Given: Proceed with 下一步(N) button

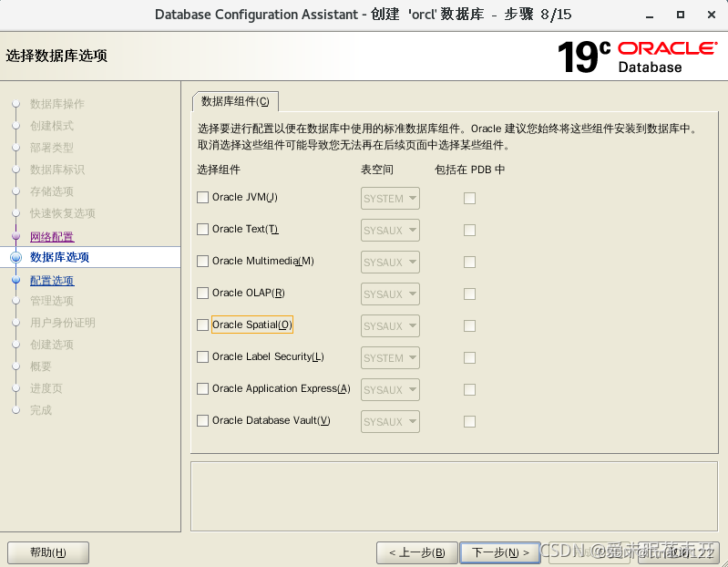Looking at the screenshot, I should coord(500,552).
